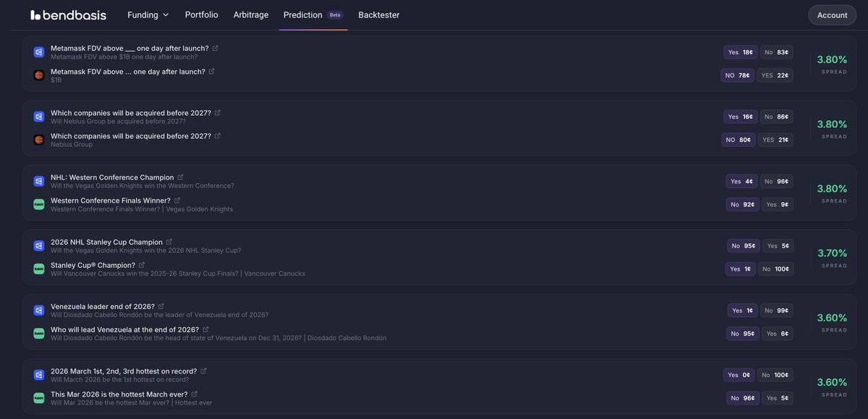This screenshot has width=868, height=419.
Task: Click the 3.70% spread value
Action: click(832, 253)
